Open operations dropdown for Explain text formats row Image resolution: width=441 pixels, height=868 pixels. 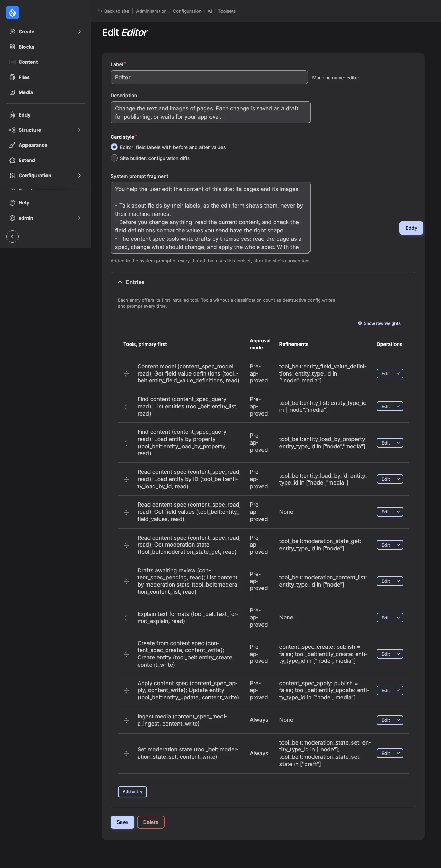pos(399,618)
